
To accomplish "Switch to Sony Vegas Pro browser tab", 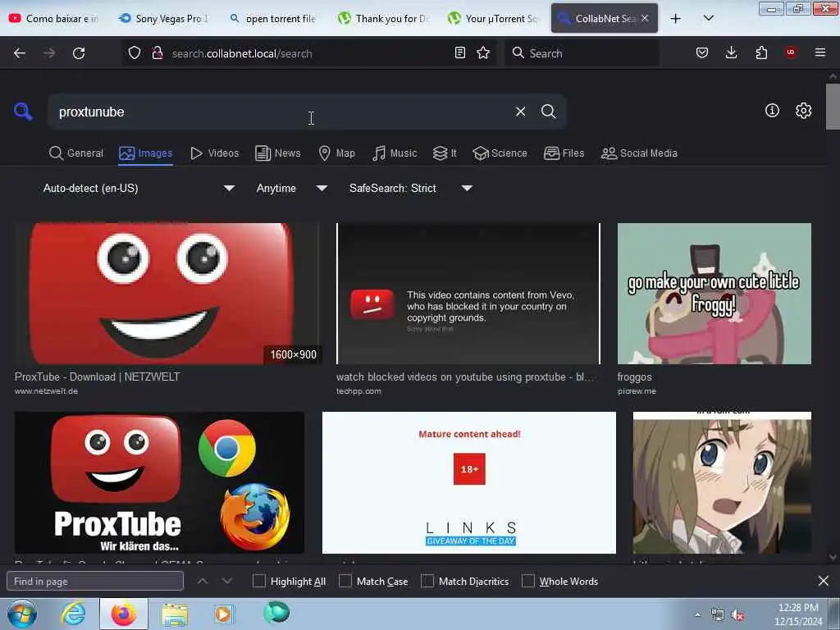I will click(164, 19).
